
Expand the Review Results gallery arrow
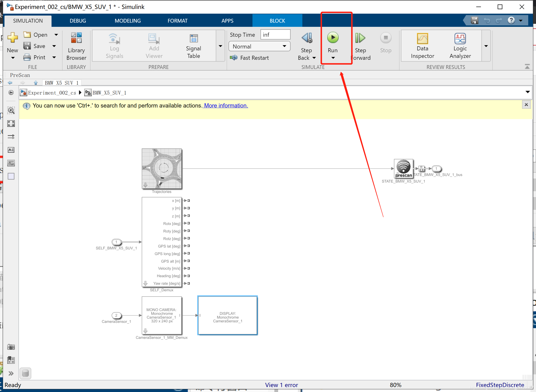486,46
